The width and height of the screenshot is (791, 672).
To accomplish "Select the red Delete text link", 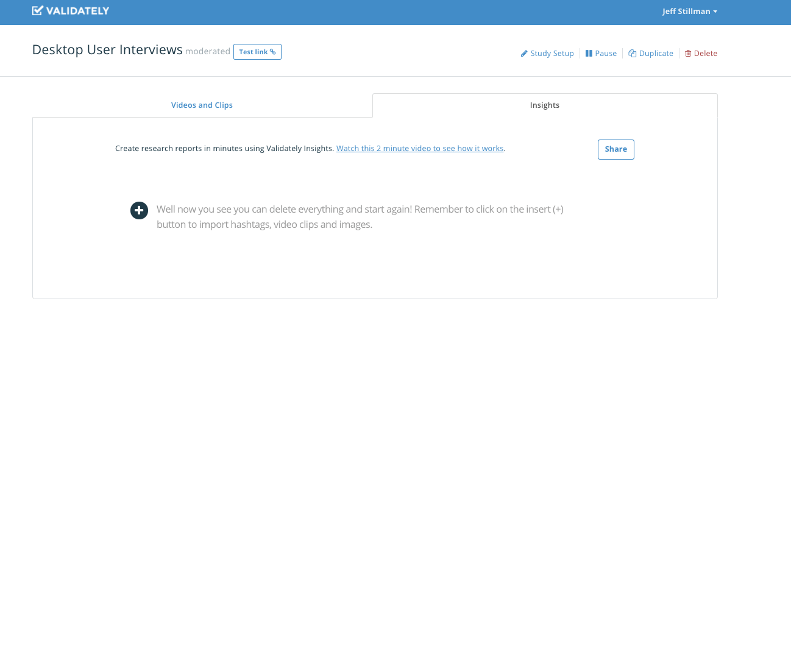I will [706, 54].
